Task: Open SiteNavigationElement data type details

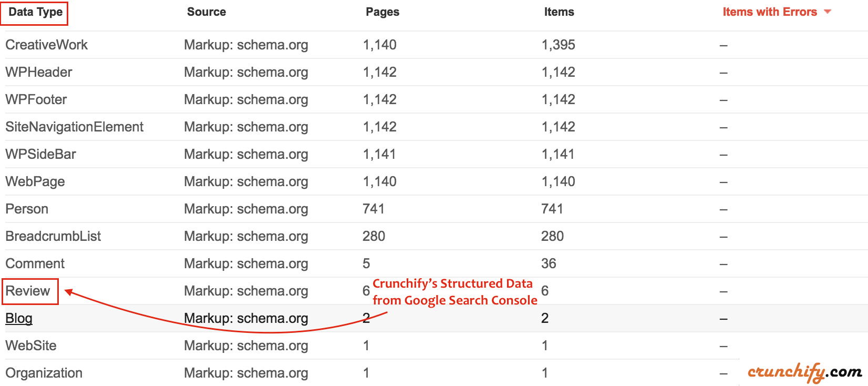Action: click(74, 127)
